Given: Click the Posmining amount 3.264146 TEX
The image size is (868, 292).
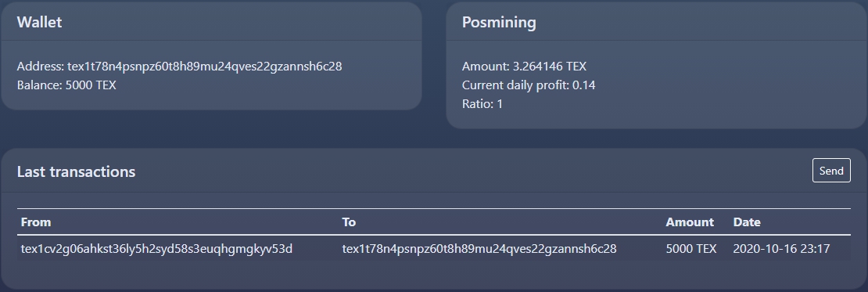Looking at the screenshot, I should coord(549,67).
